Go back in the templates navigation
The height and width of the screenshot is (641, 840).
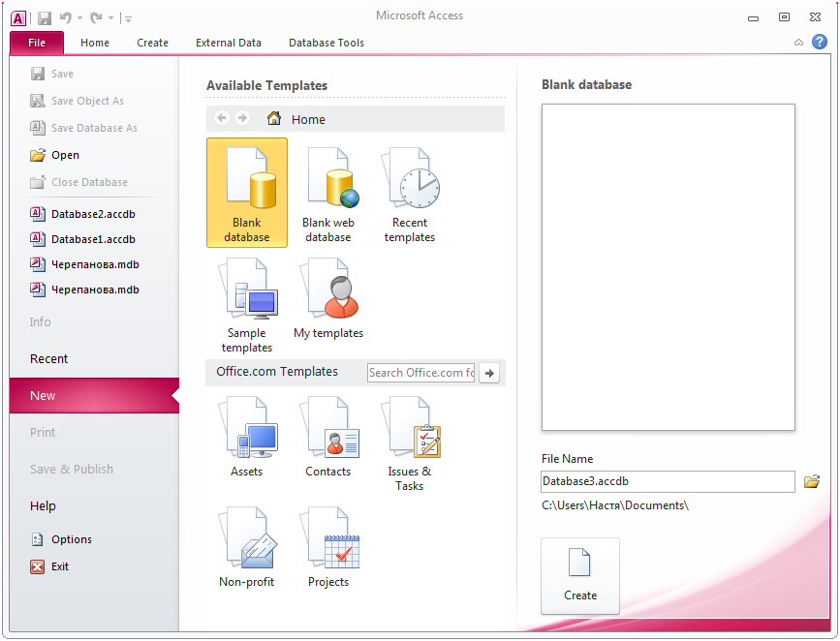(222, 117)
